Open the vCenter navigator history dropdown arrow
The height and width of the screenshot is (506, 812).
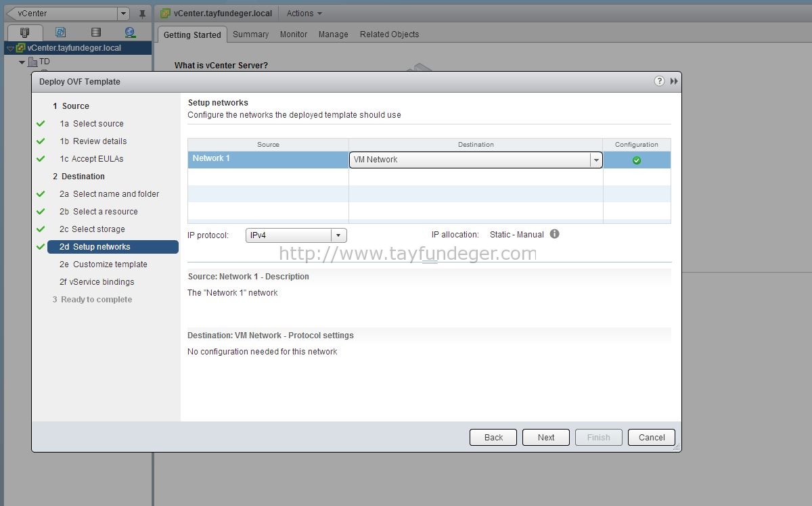point(123,14)
